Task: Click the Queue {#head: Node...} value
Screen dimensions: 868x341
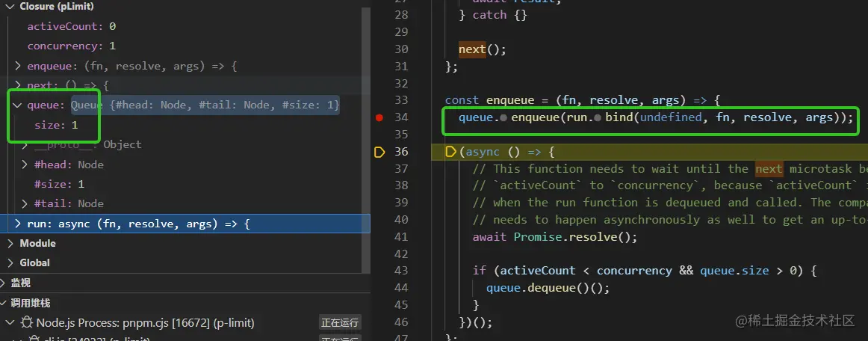Action: pyautogui.click(x=205, y=105)
